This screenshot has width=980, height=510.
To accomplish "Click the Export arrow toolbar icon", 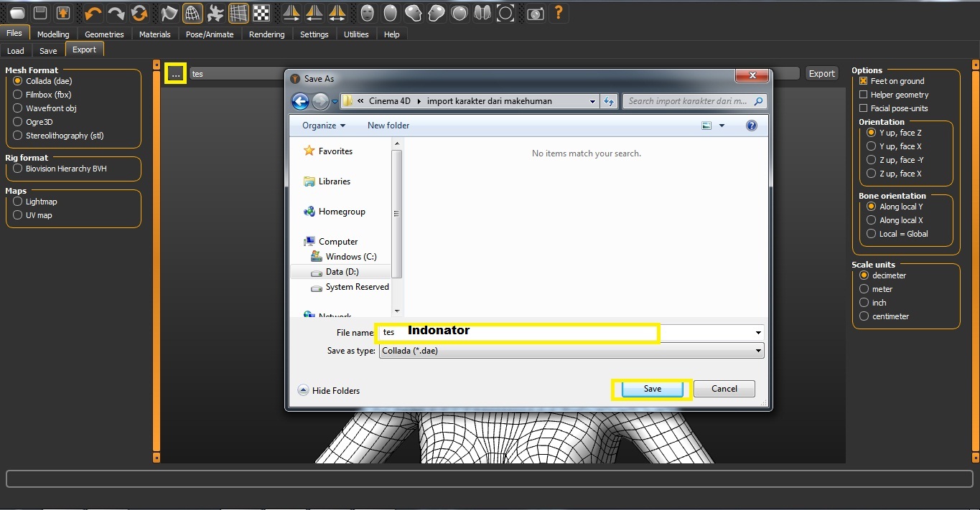I will (63, 13).
